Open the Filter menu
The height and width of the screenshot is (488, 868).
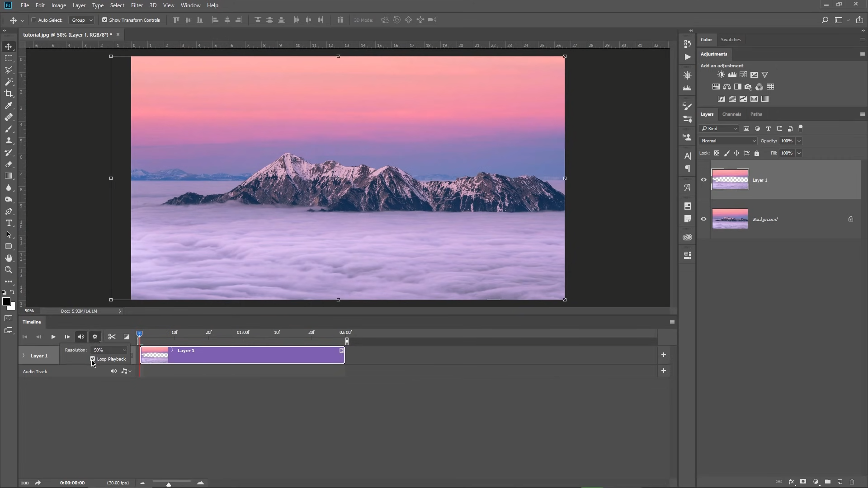[137, 5]
